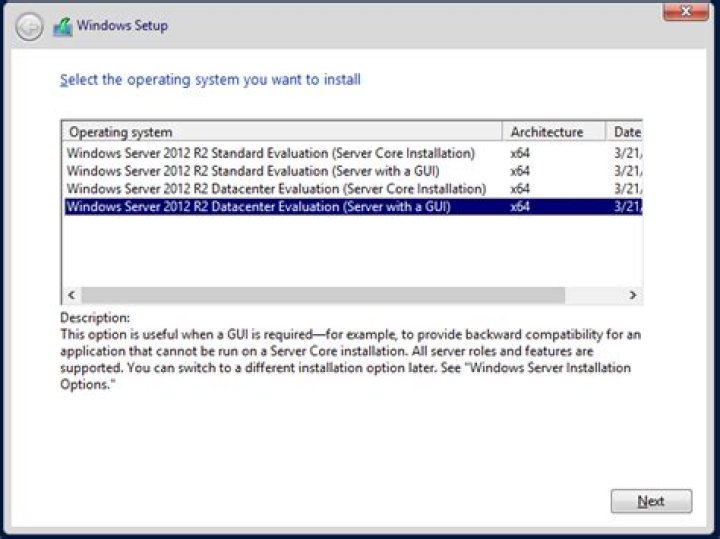The width and height of the screenshot is (720, 539).
Task: Select Datacenter Evaluation Server Core Installation row
Action: pyautogui.click(x=353, y=189)
